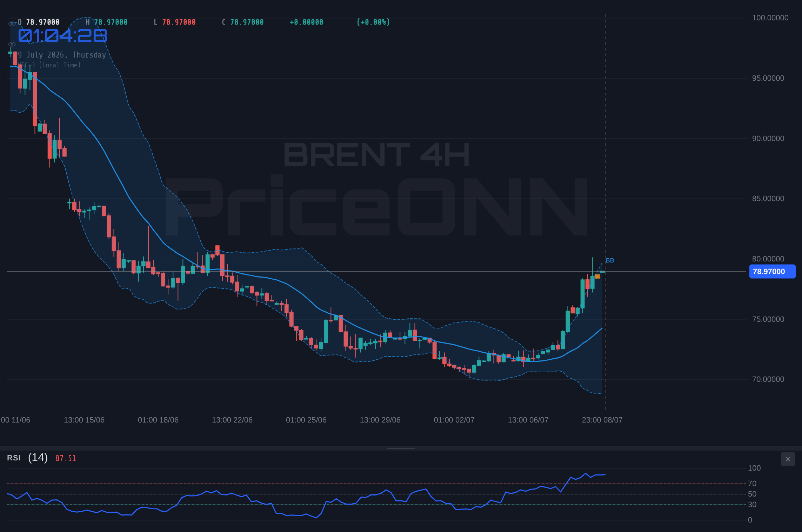Click the blue 78.97000 current price label

coord(772,272)
